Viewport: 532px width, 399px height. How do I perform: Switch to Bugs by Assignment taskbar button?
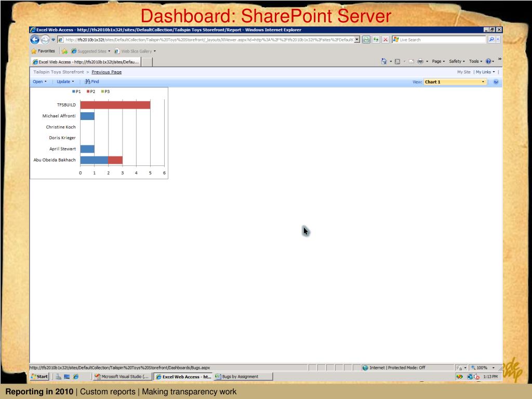[x=243, y=377]
